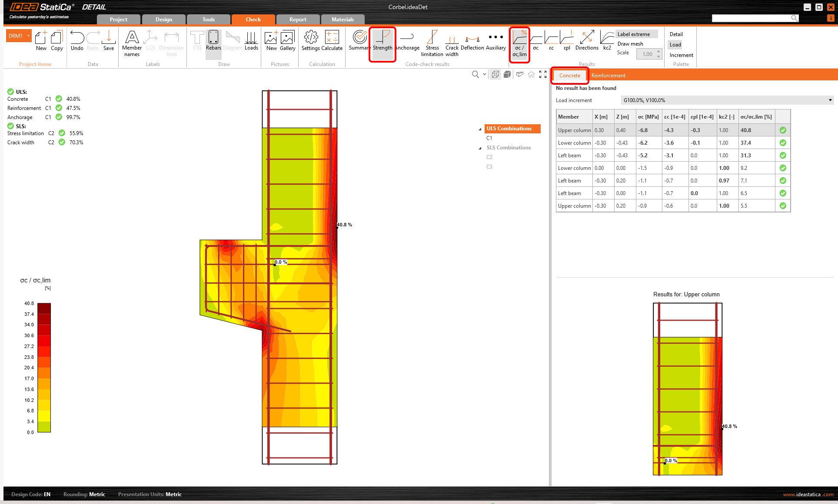The image size is (838, 504).
Task: Switch viewport to solid shaded view
Action: tap(507, 74)
